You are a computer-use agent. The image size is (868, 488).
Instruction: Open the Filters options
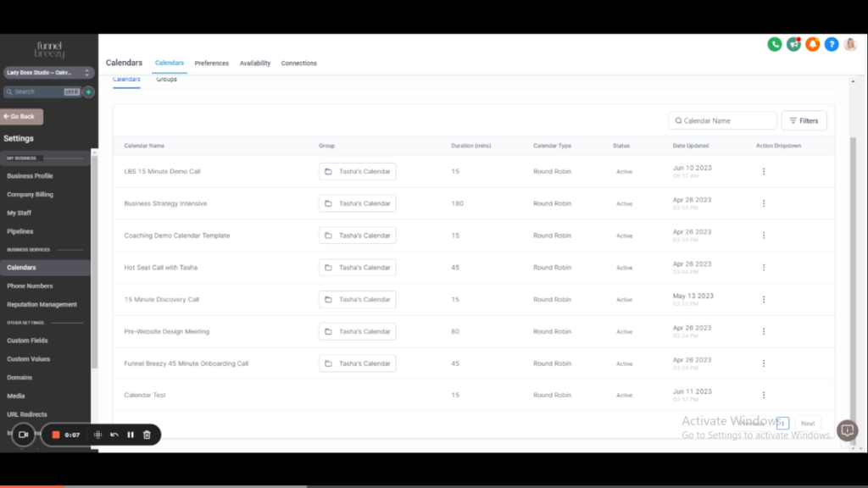click(x=804, y=121)
